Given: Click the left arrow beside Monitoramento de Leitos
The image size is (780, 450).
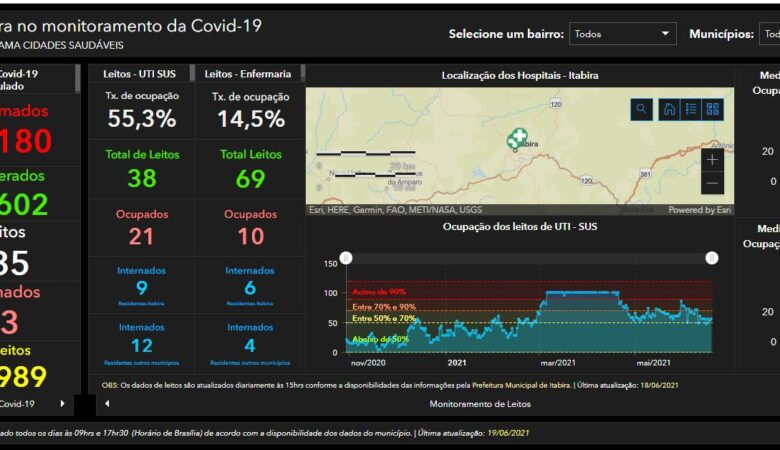Looking at the screenshot, I should (x=108, y=404).
